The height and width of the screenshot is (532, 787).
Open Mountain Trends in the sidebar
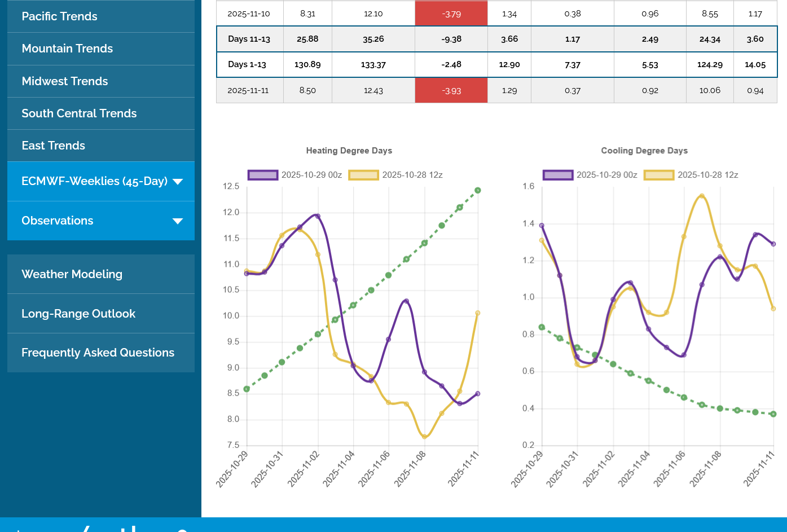(67, 49)
